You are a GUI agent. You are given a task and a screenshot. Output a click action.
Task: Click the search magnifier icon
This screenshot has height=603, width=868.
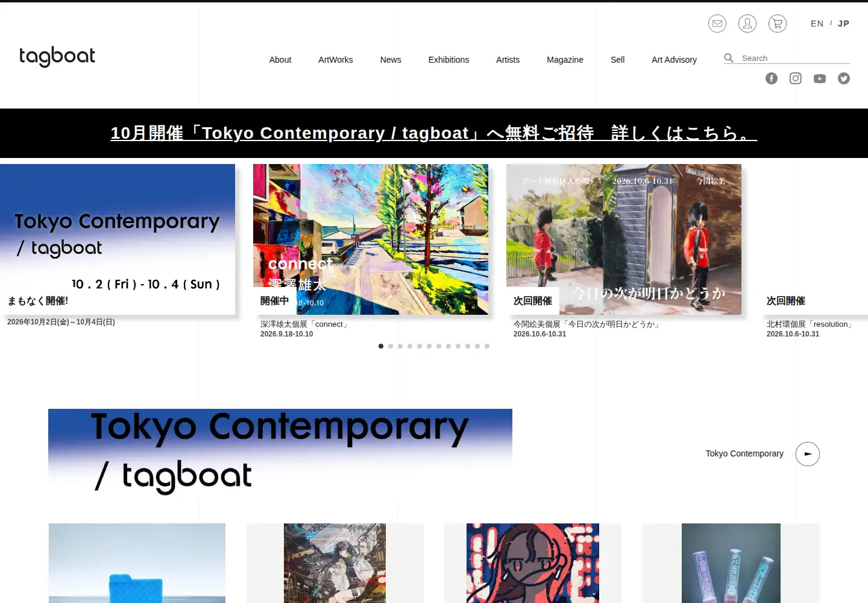(729, 58)
